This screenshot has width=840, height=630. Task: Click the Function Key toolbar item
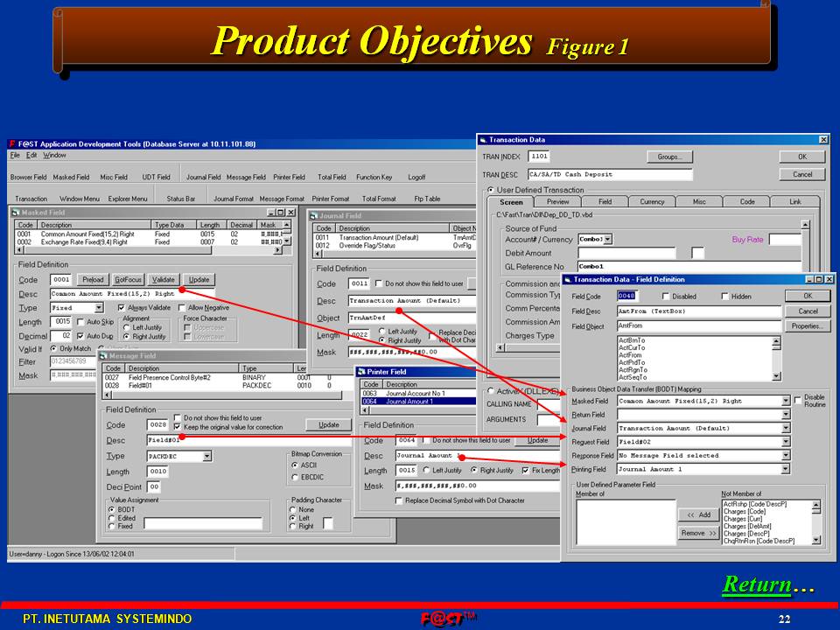point(374,177)
